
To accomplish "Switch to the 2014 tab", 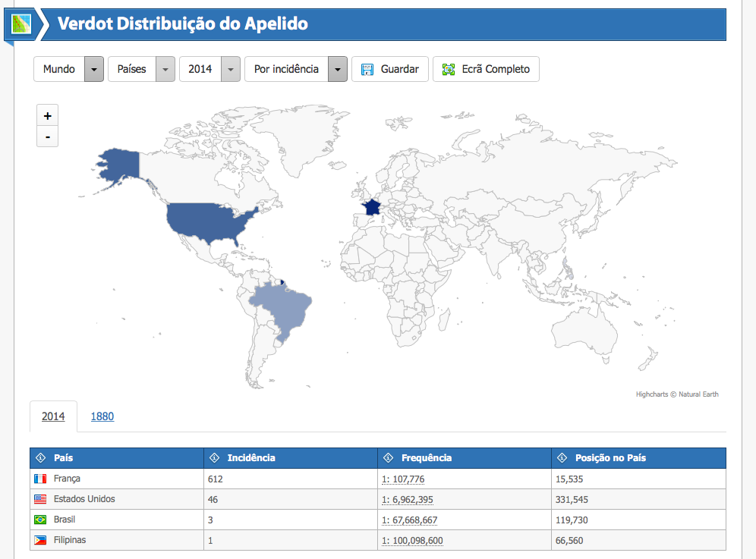I will click(x=53, y=416).
